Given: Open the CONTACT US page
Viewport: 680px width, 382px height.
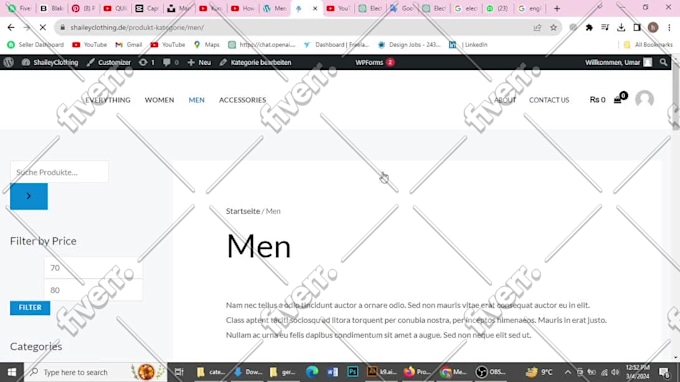Looking at the screenshot, I should tap(549, 100).
